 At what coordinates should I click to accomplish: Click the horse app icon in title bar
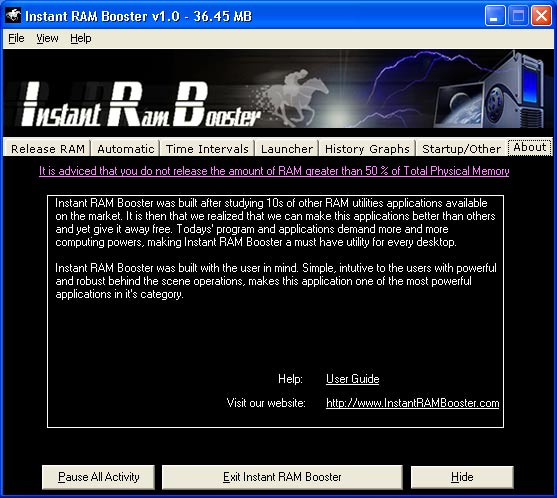pyautogui.click(x=13, y=16)
